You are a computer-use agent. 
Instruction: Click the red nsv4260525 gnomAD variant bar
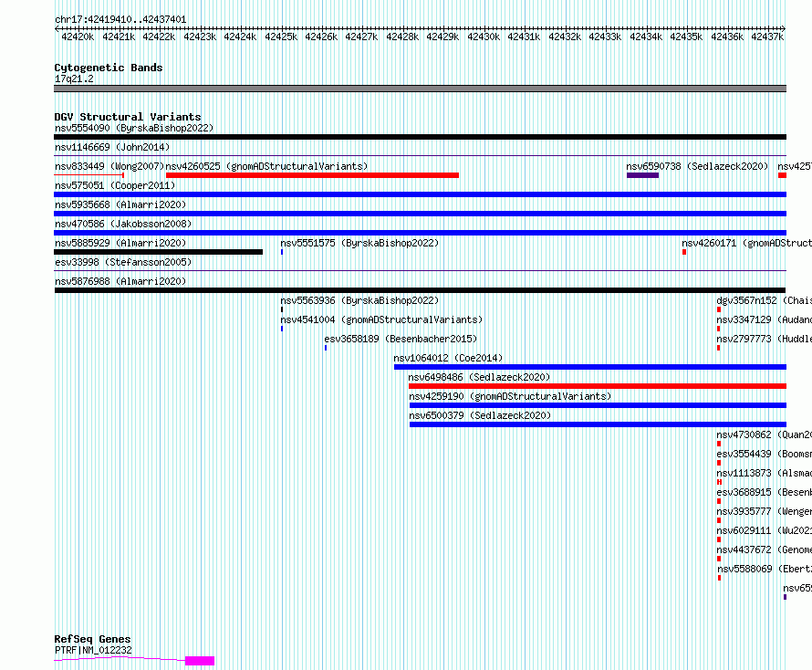coord(312,175)
